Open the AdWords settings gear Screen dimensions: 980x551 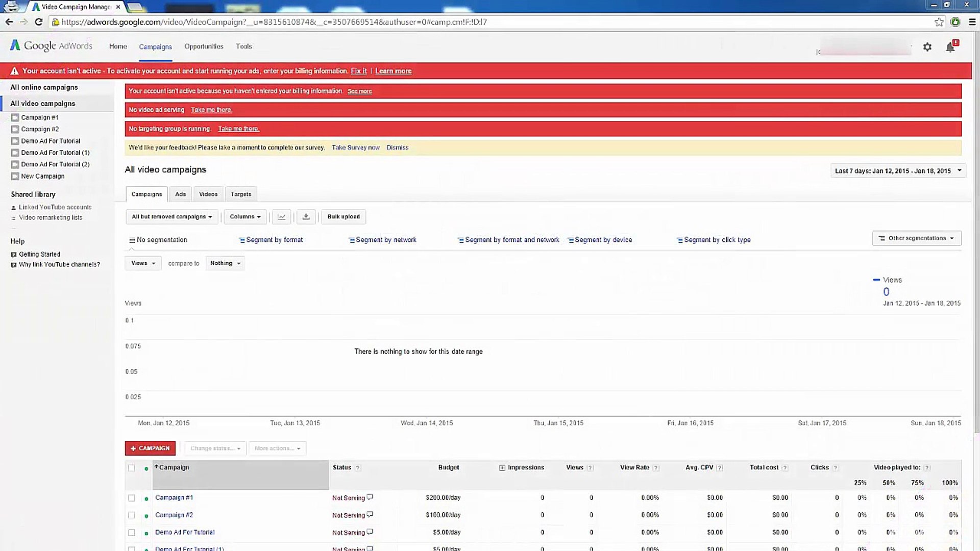(x=927, y=46)
